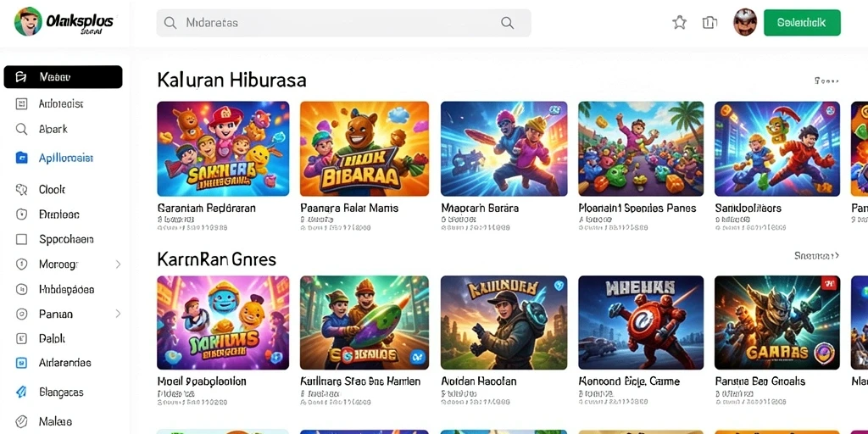The height and width of the screenshot is (434, 868).
Task: Click the Aoidan Hacoian title text
Action: (479, 381)
